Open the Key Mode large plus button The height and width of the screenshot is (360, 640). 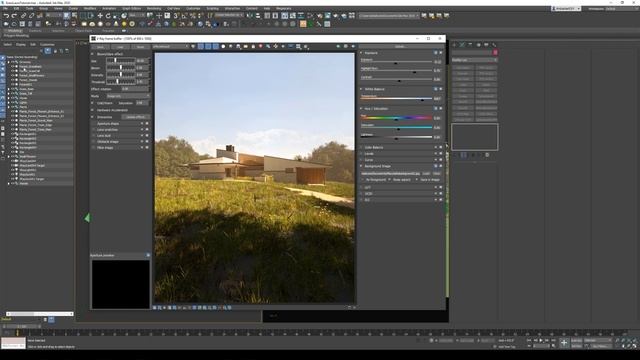[x=564, y=343]
